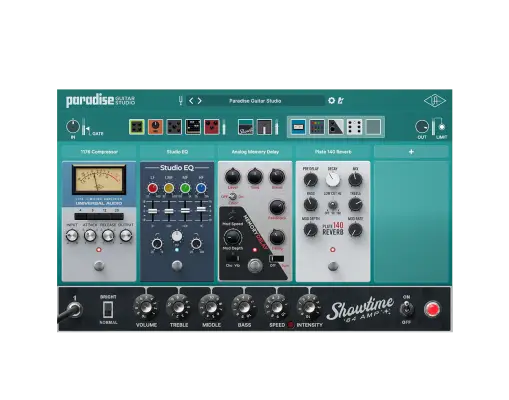
Task: Toggle Plate 140 Reverb footswitch
Action: click(333, 266)
